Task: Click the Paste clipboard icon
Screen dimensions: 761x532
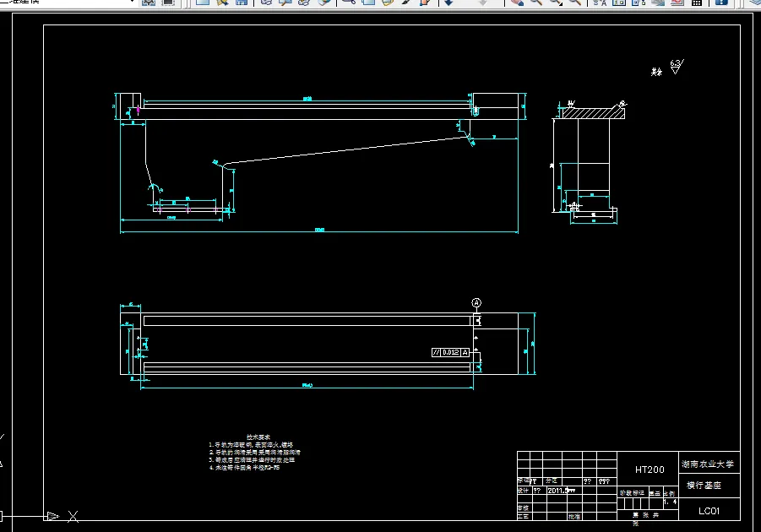Action: click(x=388, y=3)
